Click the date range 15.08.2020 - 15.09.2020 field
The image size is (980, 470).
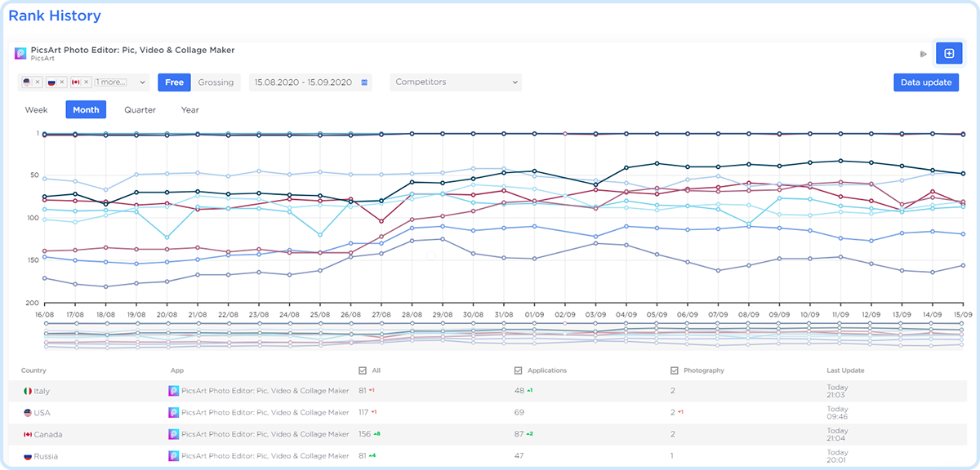click(303, 82)
